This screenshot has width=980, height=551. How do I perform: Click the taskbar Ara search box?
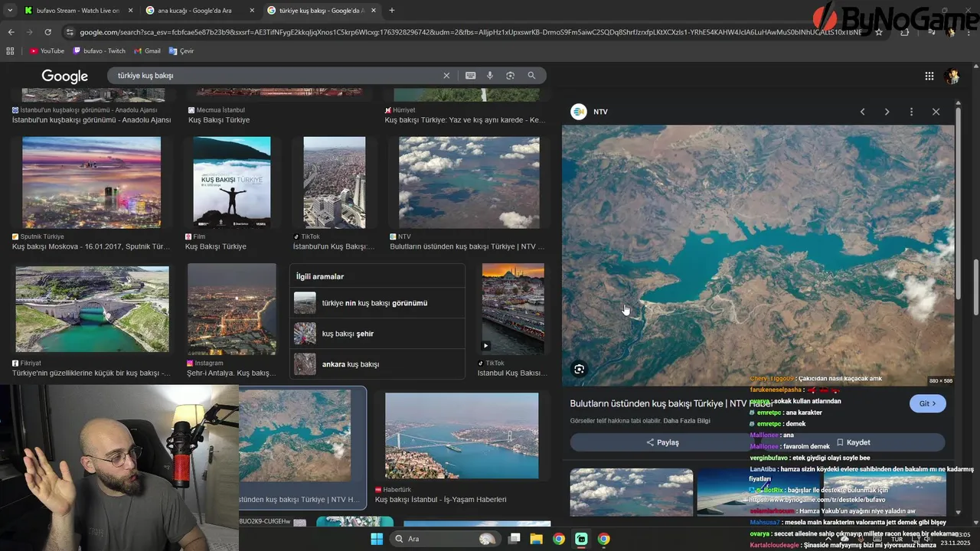pyautogui.click(x=446, y=539)
